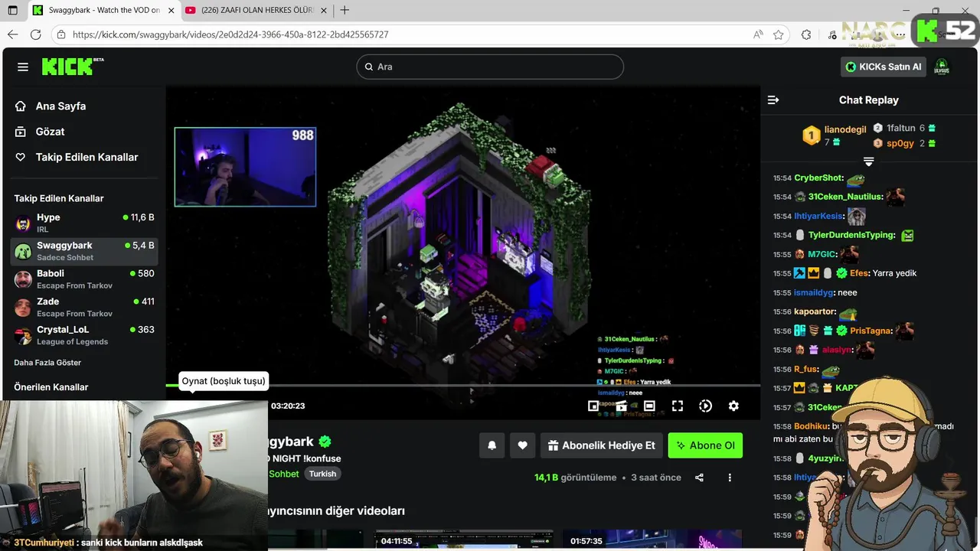
Task: Open playback speed control
Action: click(x=706, y=406)
